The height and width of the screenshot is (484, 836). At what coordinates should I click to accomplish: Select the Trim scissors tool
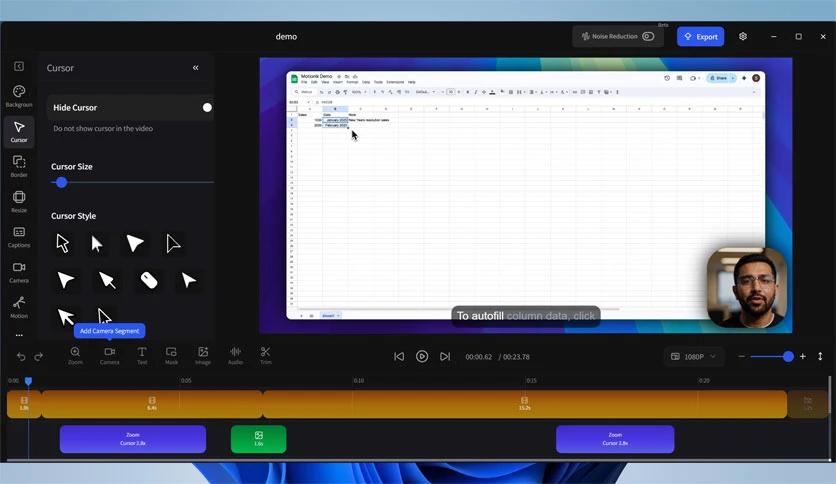tap(266, 356)
